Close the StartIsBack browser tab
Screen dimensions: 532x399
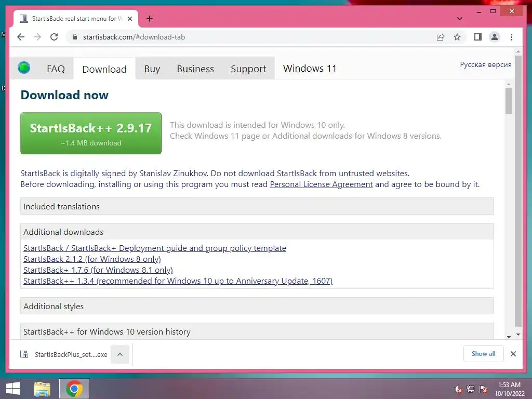click(129, 19)
